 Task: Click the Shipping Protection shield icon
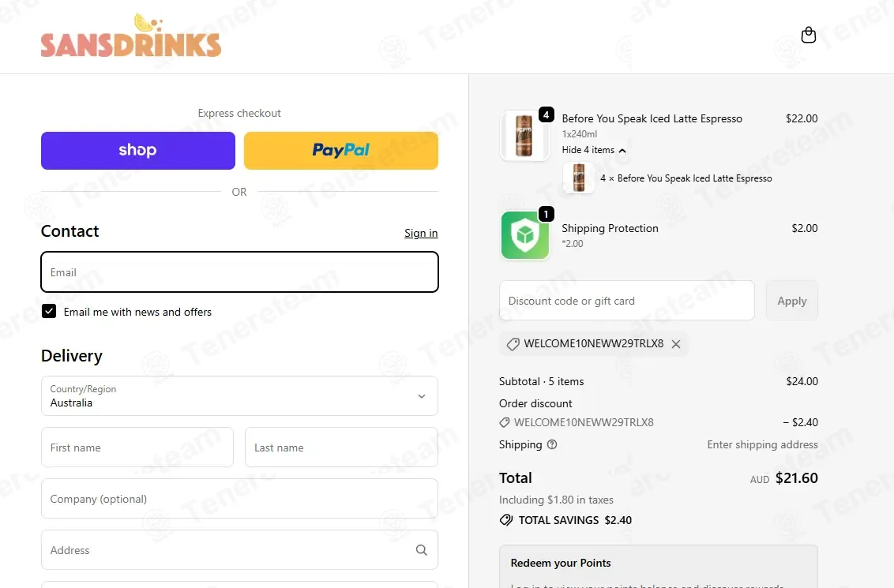click(524, 235)
